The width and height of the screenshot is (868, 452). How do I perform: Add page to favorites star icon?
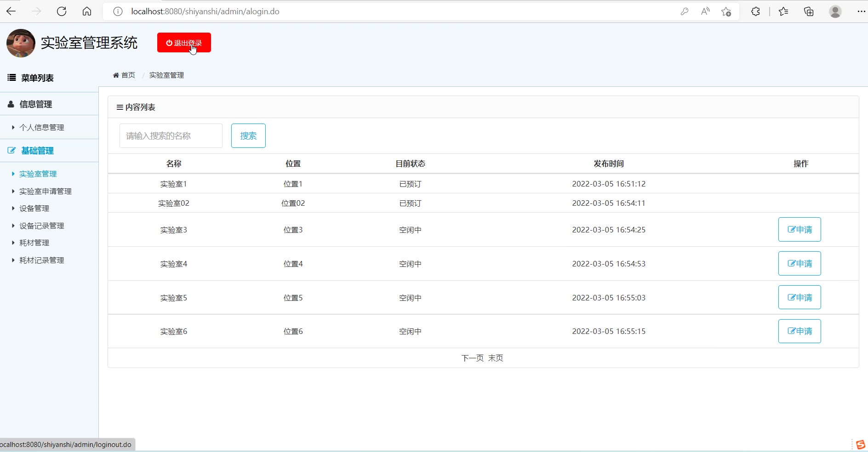tap(726, 11)
